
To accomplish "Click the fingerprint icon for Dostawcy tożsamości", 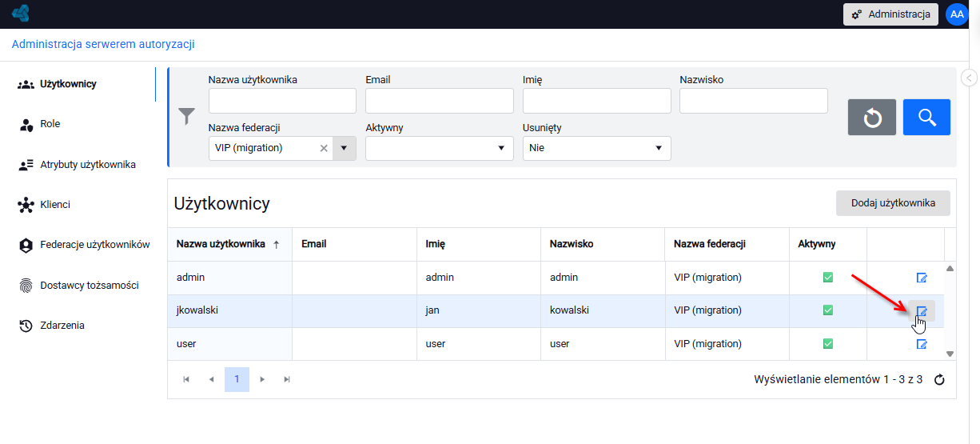I will 25,286.
